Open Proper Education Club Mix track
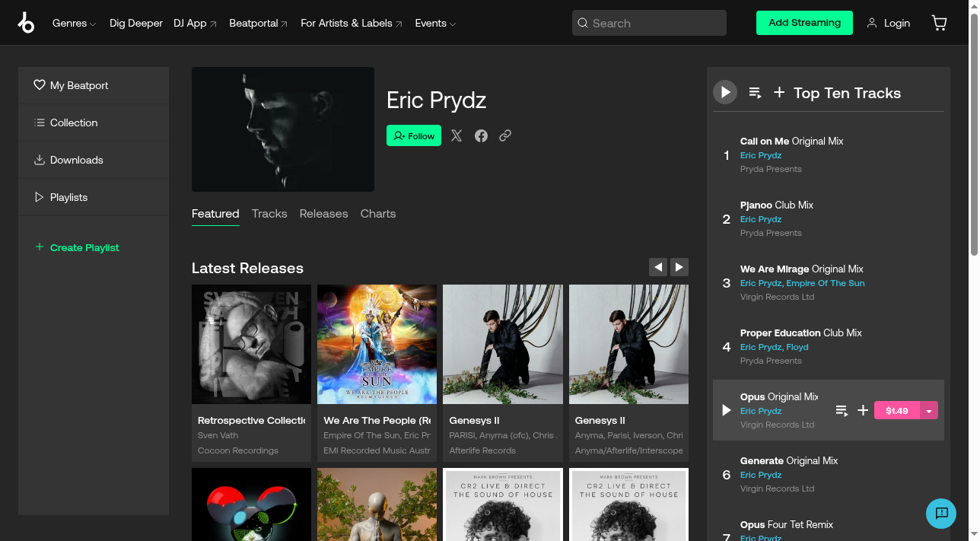The height and width of the screenshot is (541, 980). point(801,333)
